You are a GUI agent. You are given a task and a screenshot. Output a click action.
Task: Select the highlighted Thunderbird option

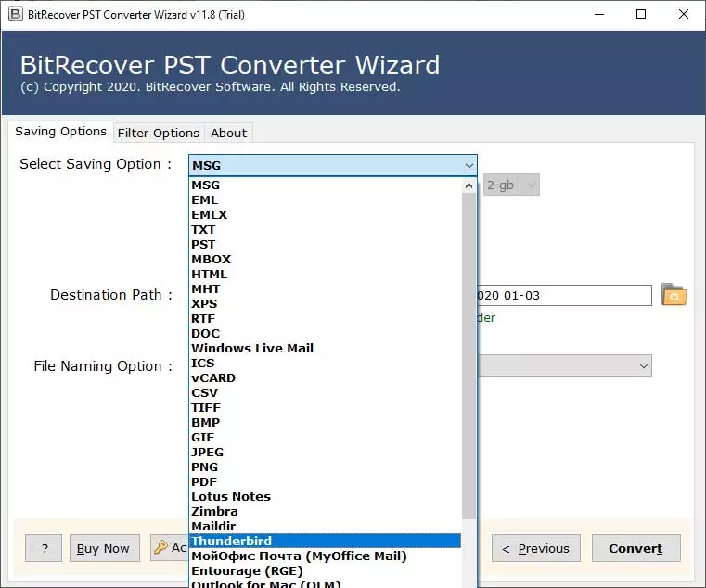pyautogui.click(x=325, y=542)
